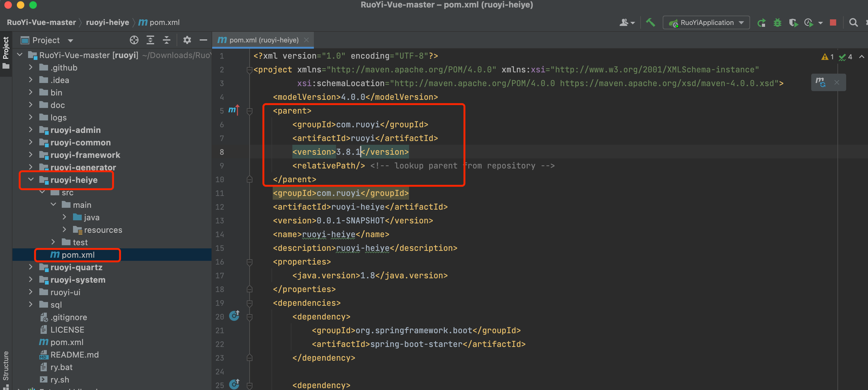Expand the java folder
Image resolution: width=868 pixels, height=390 pixels.
click(64, 217)
